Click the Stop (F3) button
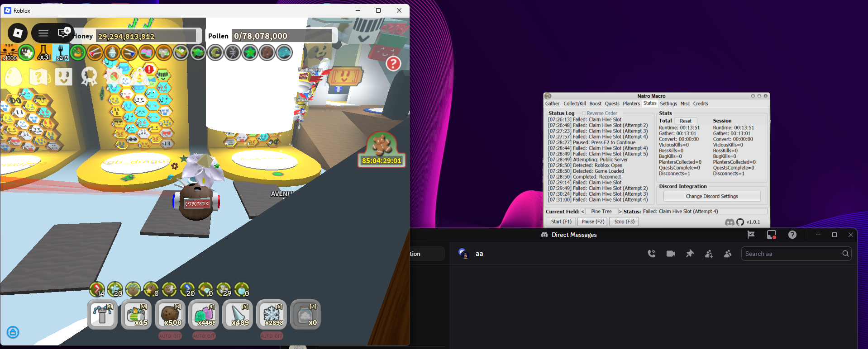This screenshot has height=349, width=868. point(625,222)
